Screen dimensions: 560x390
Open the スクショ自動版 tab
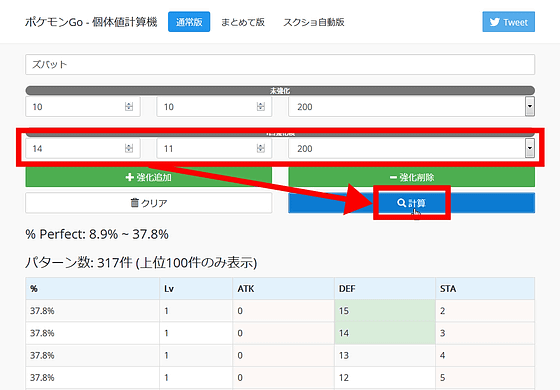[x=314, y=22]
